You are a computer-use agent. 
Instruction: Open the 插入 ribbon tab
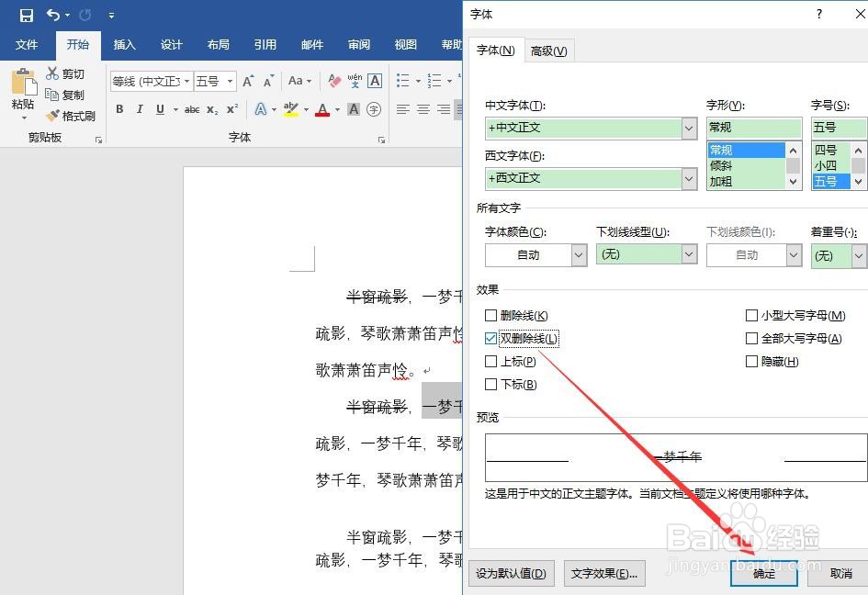[x=124, y=45]
